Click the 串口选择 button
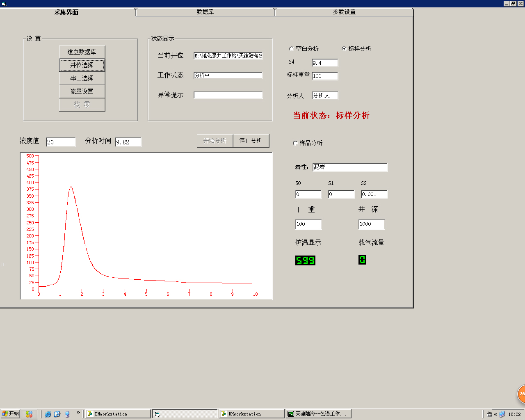The height and width of the screenshot is (420, 525). (82, 78)
